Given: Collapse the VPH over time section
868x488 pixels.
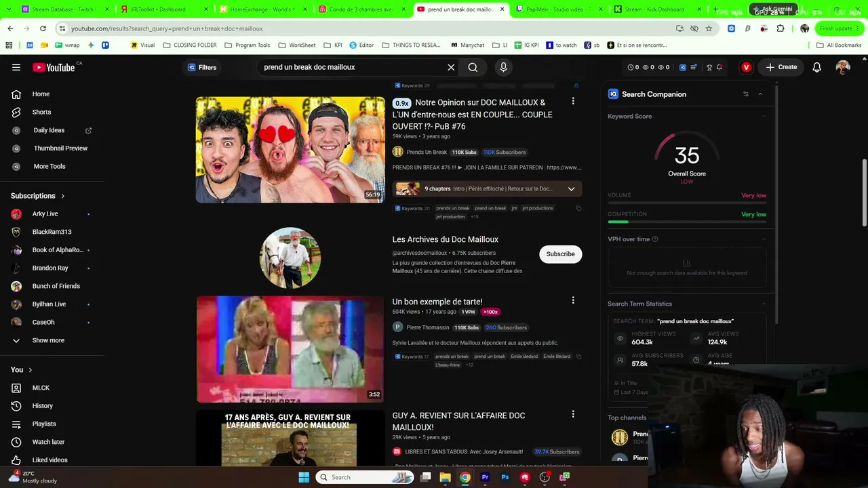Looking at the screenshot, I should coord(764,239).
